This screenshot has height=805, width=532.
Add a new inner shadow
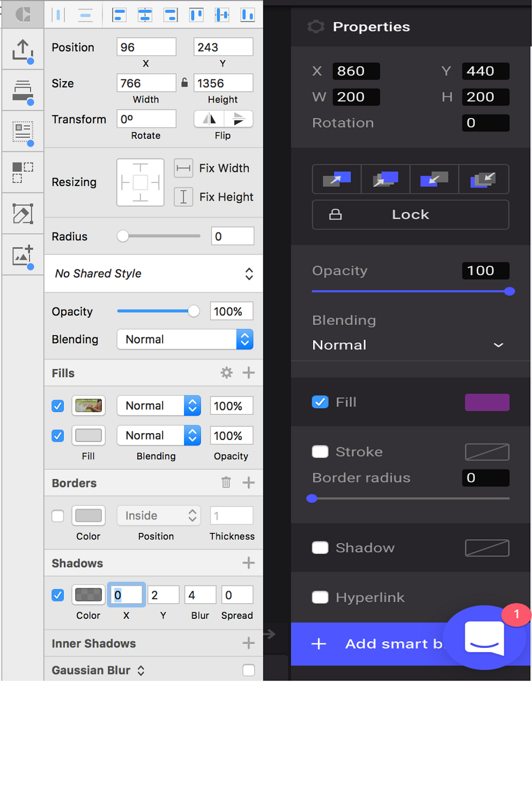pyautogui.click(x=248, y=643)
